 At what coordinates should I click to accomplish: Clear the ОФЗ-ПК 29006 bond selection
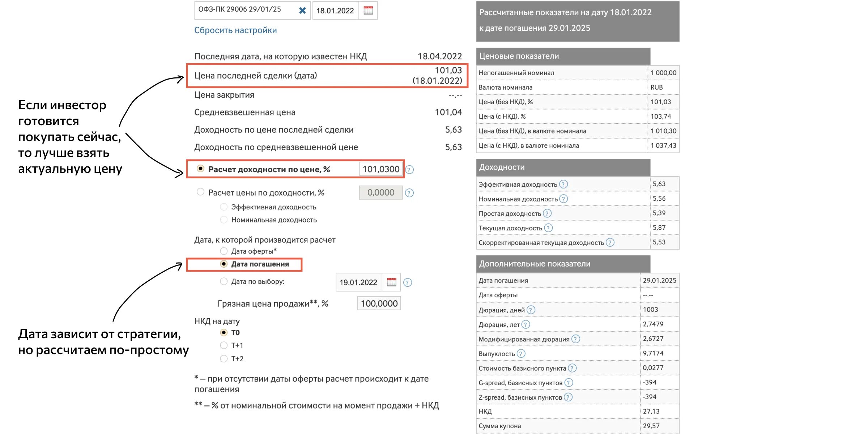302,10
